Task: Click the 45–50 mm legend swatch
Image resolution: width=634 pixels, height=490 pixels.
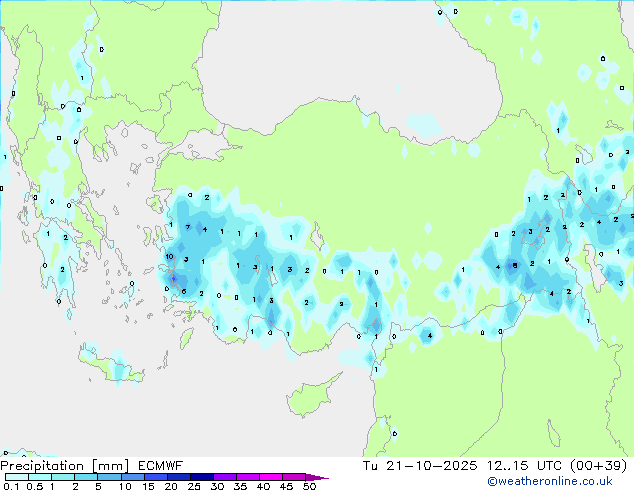Action: pyautogui.click(x=294, y=477)
